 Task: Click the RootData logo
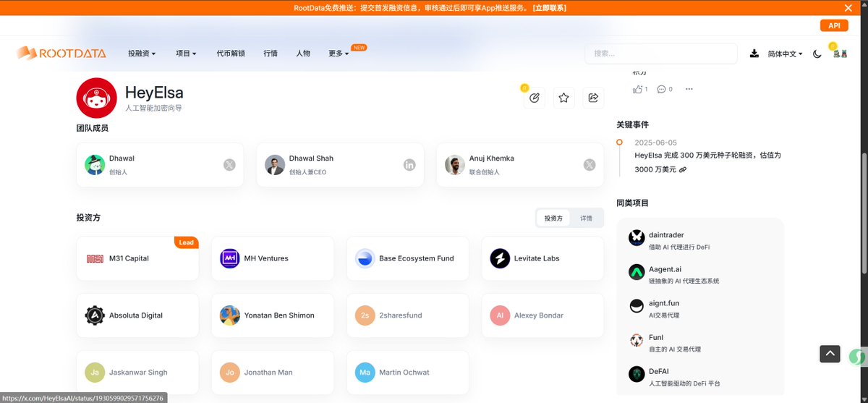click(x=61, y=53)
